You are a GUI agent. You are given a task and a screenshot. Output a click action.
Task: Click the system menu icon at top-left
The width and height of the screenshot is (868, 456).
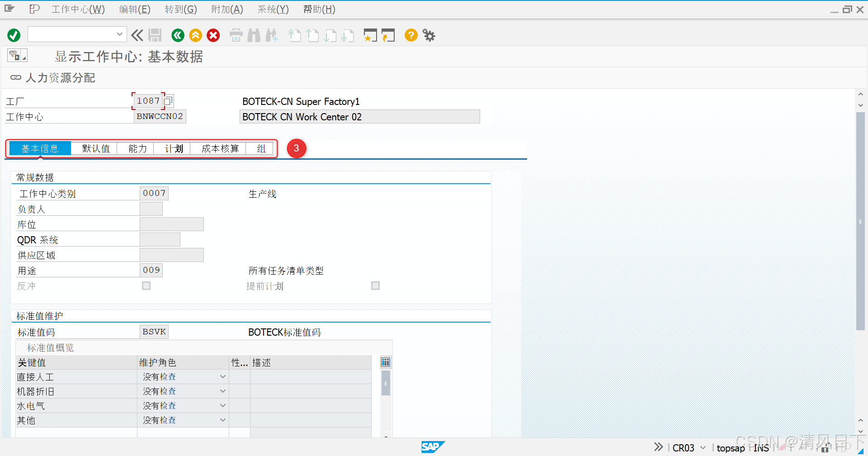(9, 9)
